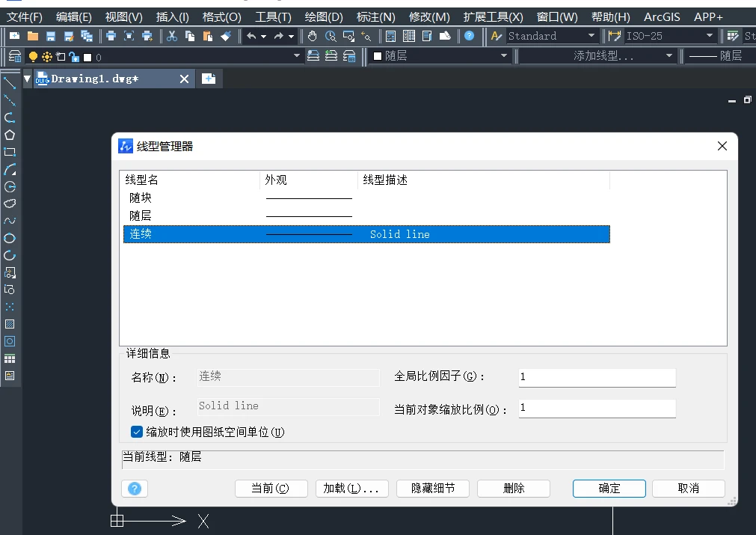This screenshot has height=535, width=756.
Task: Click the 全局比例因子 input field
Action: (597, 377)
